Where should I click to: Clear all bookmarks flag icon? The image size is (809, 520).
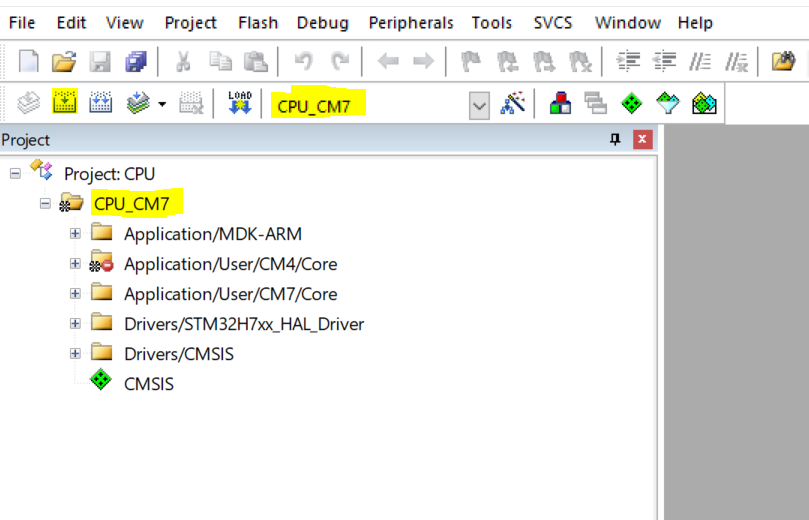tap(580, 61)
